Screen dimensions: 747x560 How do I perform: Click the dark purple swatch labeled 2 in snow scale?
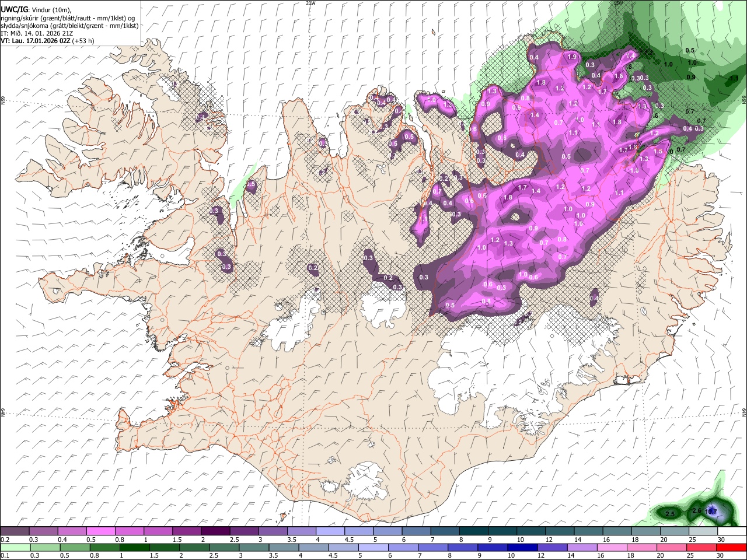pos(215,531)
